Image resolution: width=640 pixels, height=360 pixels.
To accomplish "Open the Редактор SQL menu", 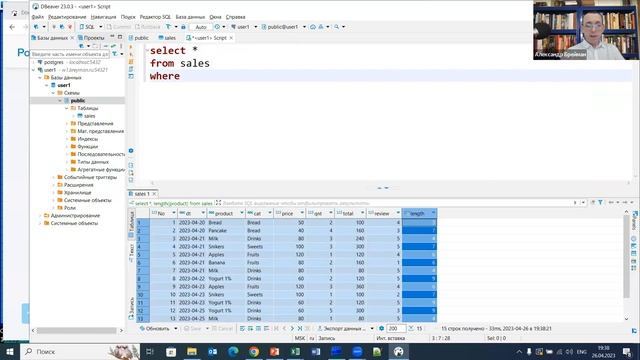I will [155, 17].
